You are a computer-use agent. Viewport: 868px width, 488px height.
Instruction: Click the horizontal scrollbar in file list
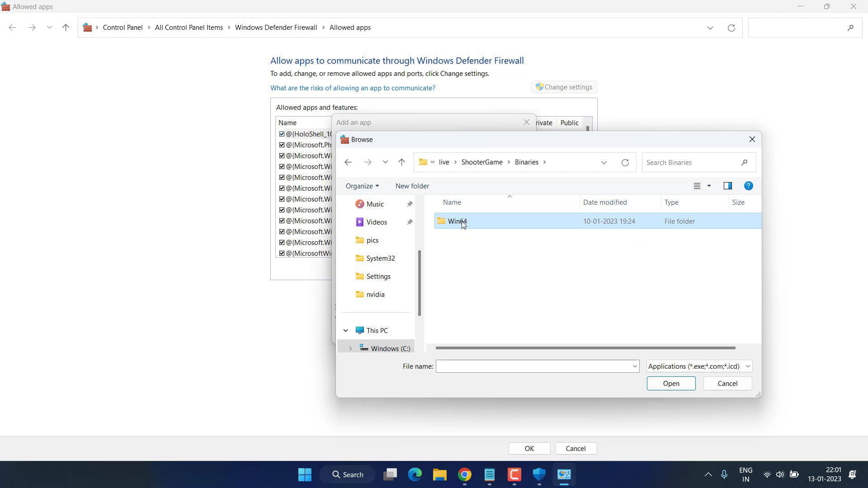pos(585,348)
